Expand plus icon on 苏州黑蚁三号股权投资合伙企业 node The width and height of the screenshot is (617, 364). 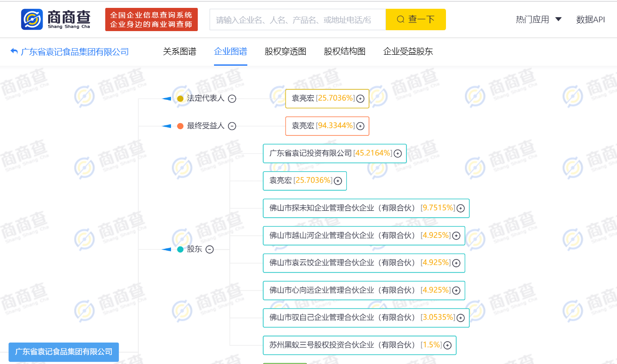pos(447,345)
